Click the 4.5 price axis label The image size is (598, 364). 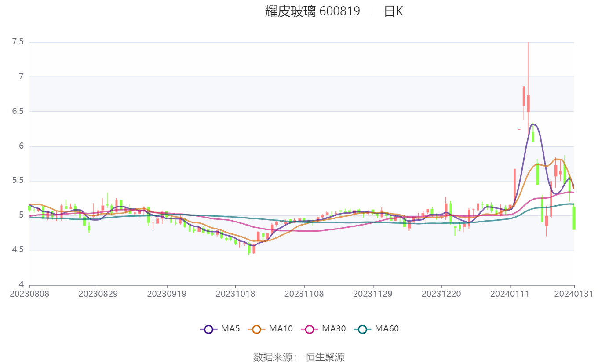tap(18, 250)
